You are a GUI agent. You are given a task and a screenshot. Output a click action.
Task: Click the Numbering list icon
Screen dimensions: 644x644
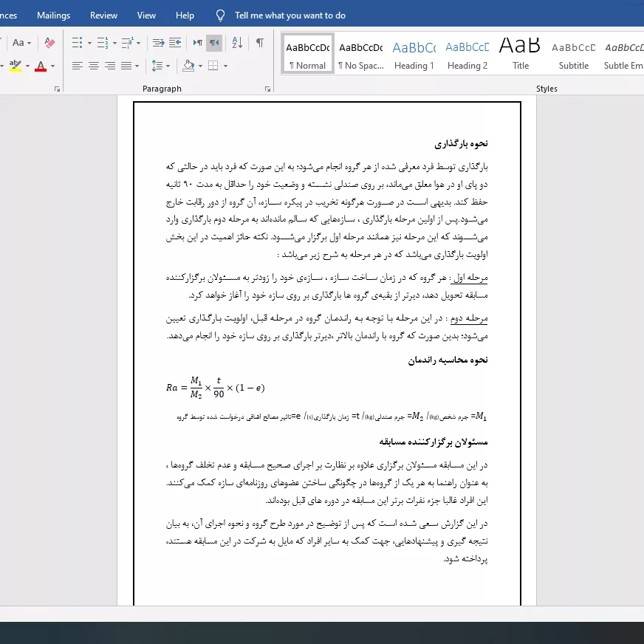103,43
